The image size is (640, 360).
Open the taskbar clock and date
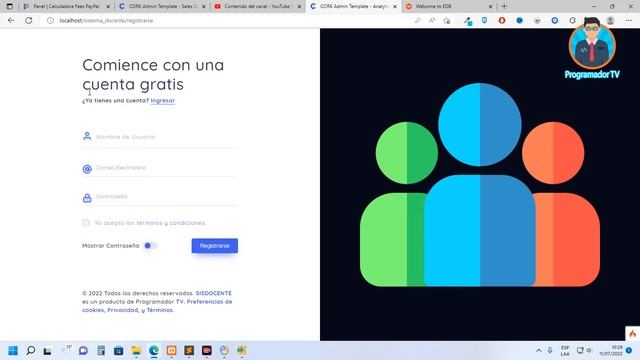pyautogui.click(x=611, y=351)
